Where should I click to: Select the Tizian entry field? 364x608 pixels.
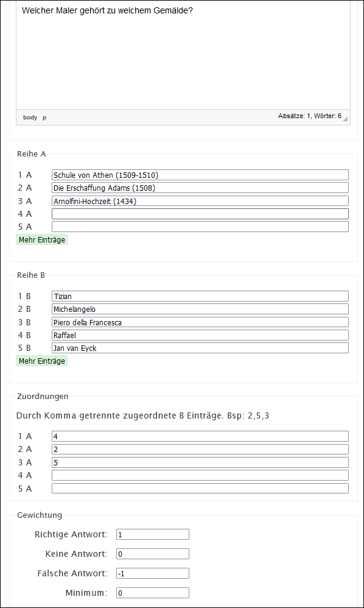tap(200, 296)
